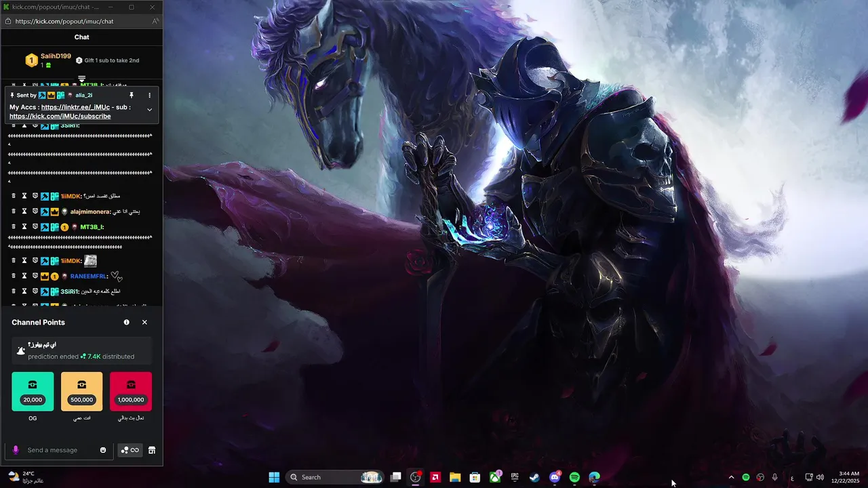This screenshot has height=488, width=868.
Task: Click the Spotify icon in system tray
Action: pyautogui.click(x=746, y=477)
